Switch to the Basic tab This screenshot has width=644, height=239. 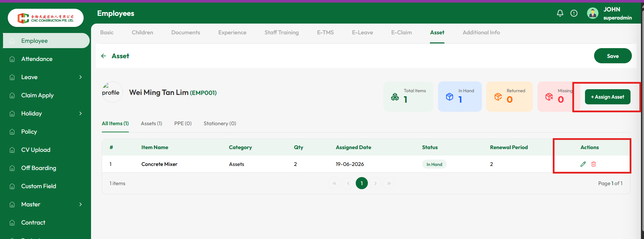click(107, 32)
